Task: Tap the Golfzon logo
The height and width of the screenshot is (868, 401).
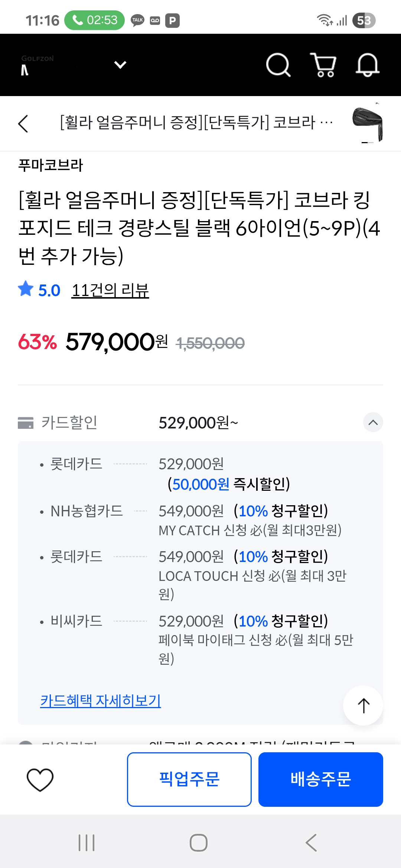Action: [37, 65]
